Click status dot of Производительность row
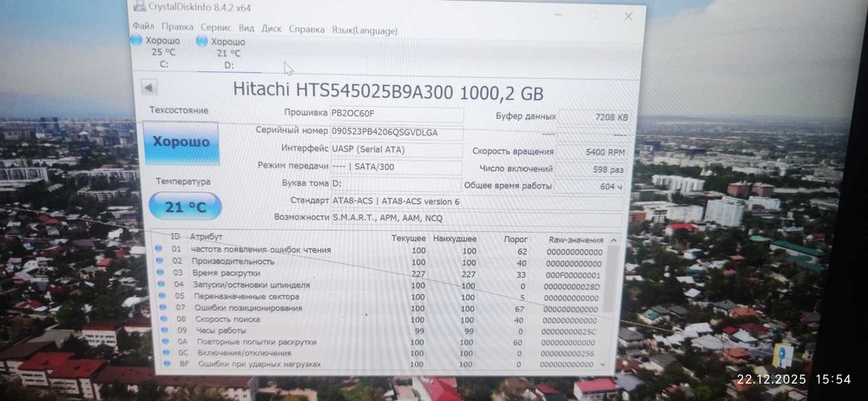Screen dimensions: 868x401 point(160,260)
